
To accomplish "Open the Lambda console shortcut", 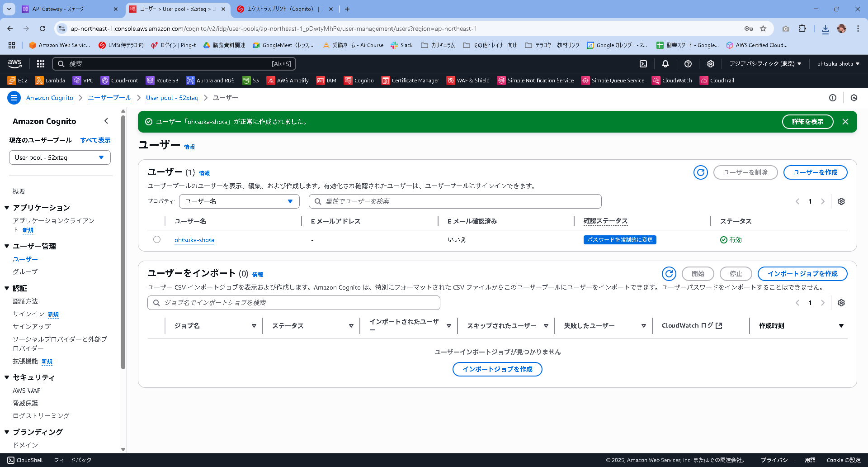I will (50, 81).
